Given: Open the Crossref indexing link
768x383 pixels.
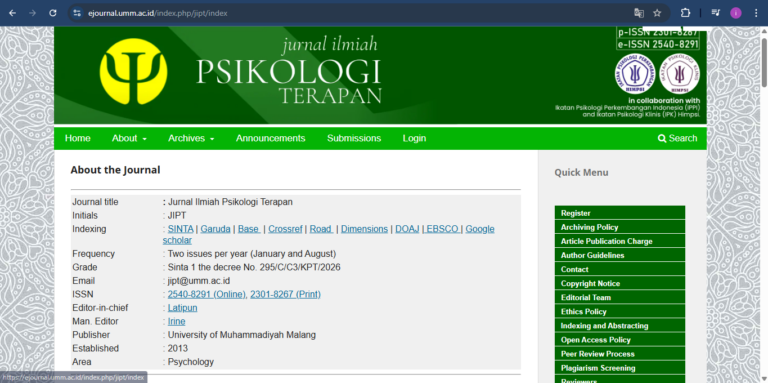Looking at the screenshot, I should [x=285, y=229].
